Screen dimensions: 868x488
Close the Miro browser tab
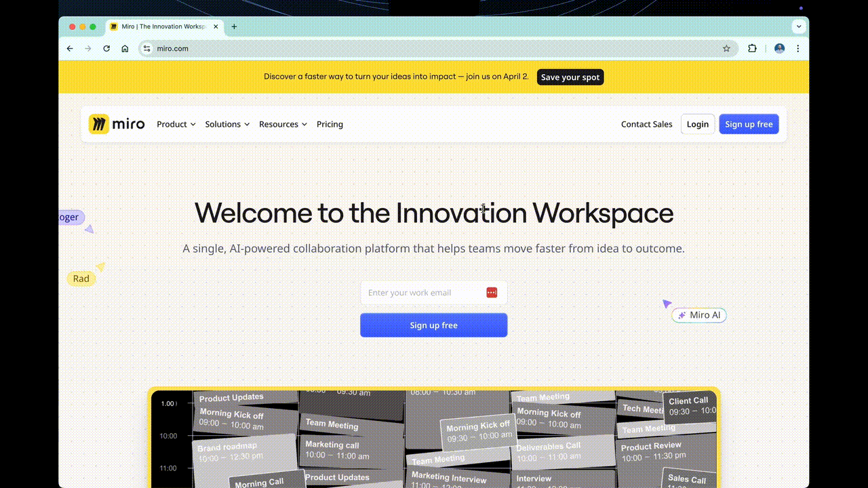216,26
